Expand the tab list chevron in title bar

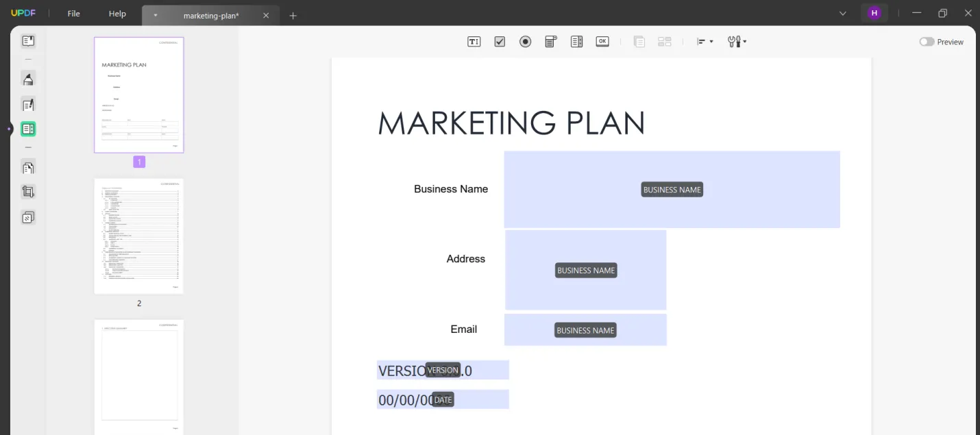[842, 13]
